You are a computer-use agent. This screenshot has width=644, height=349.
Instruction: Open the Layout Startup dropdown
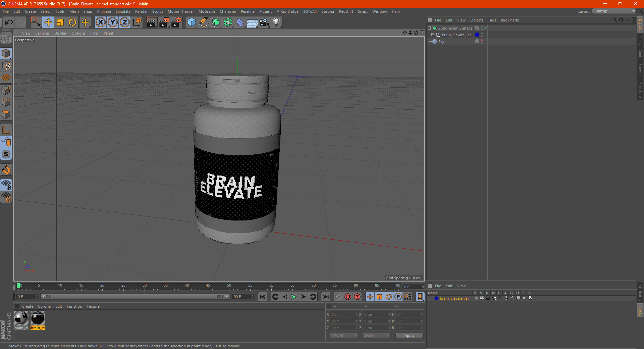(x=614, y=11)
